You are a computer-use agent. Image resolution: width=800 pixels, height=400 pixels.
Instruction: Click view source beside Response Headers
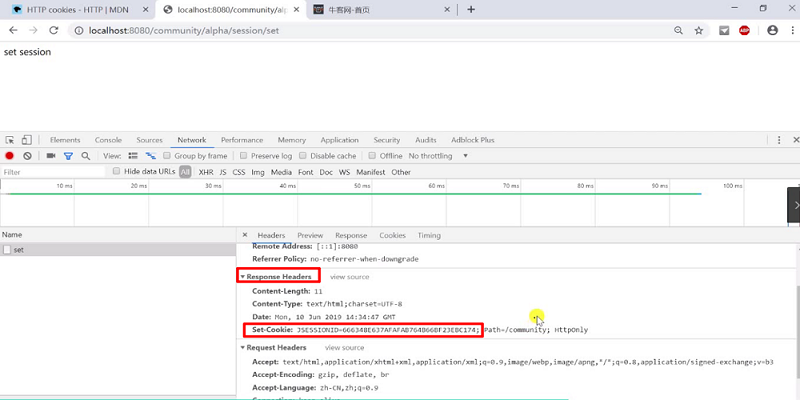click(x=349, y=277)
